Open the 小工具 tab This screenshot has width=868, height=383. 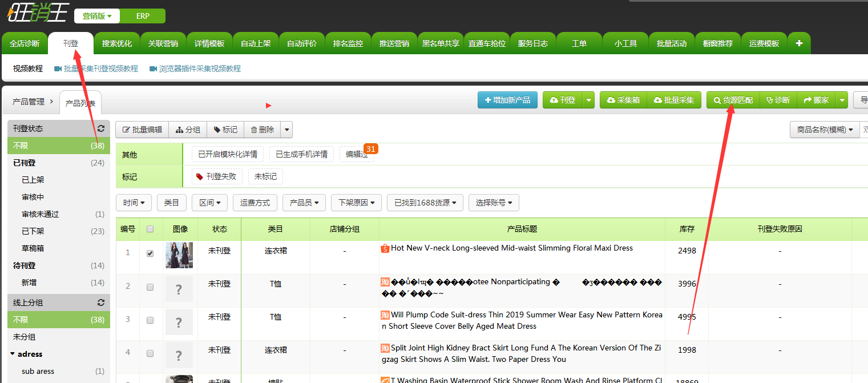click(625, 43)
